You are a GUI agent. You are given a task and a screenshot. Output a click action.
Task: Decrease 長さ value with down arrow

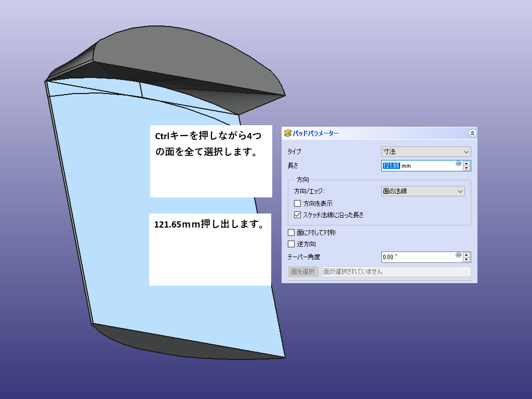tap(467, 168)
